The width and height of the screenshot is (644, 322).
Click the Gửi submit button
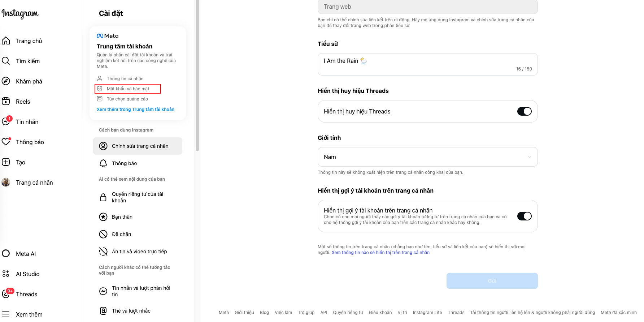tap(492, 281)
